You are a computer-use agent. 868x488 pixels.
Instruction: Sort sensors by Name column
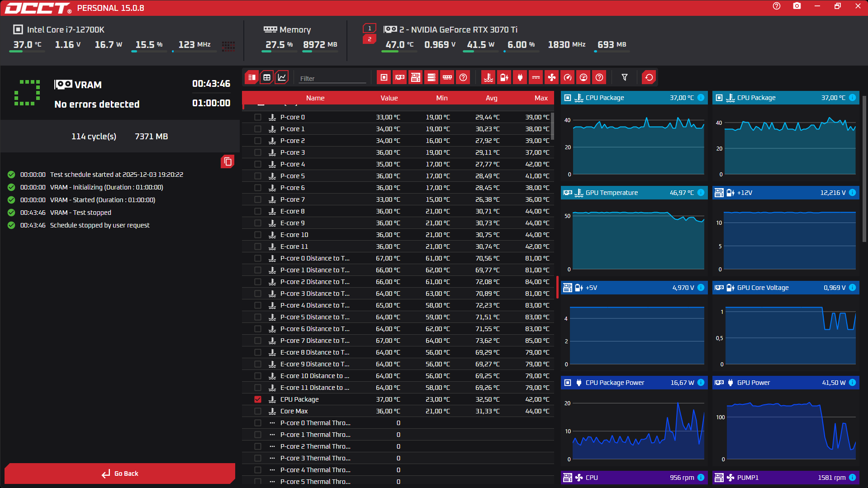tap(315, 98)
